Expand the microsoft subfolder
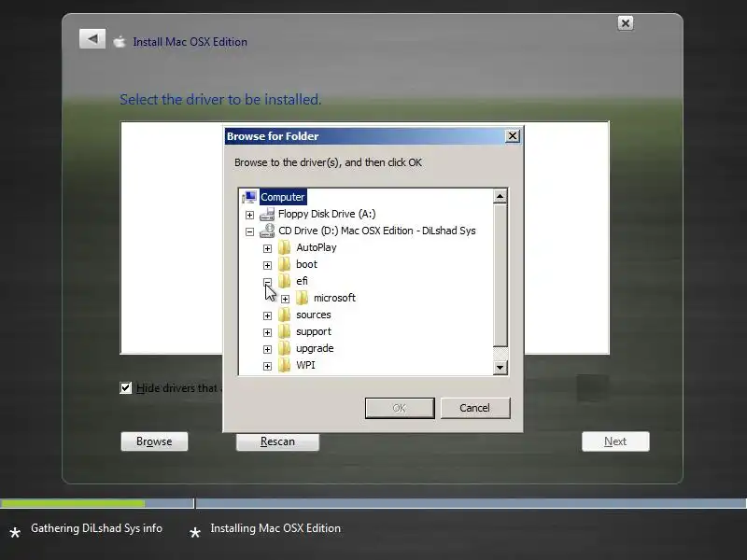The image size is (747, 560). 285,299
